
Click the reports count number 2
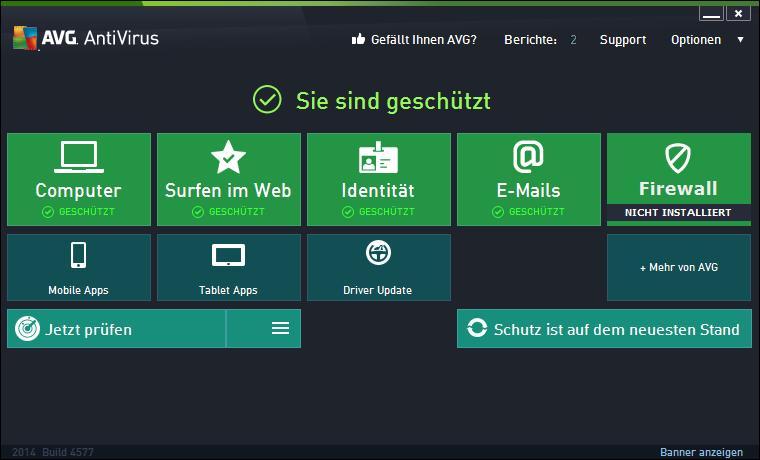point(573,40)
